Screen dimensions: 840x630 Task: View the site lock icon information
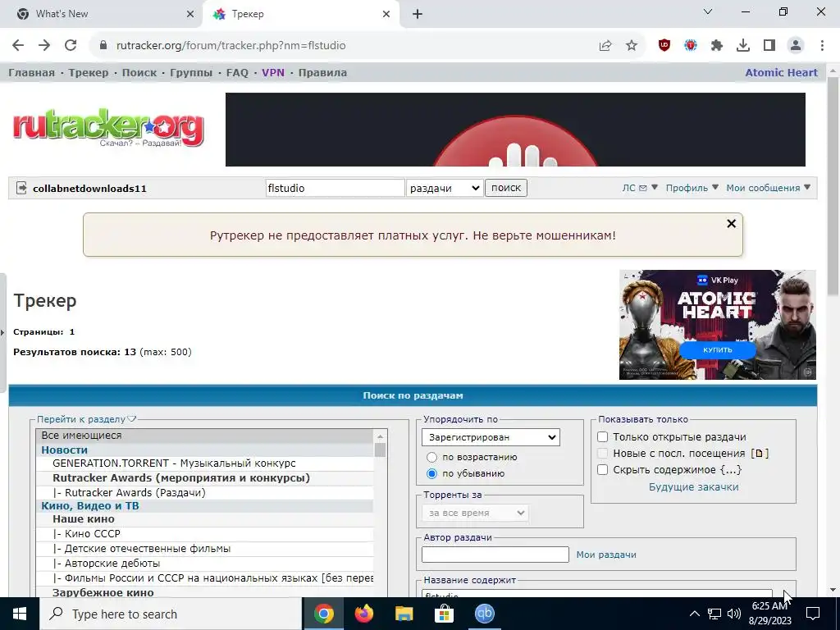(x=103, y=46)
